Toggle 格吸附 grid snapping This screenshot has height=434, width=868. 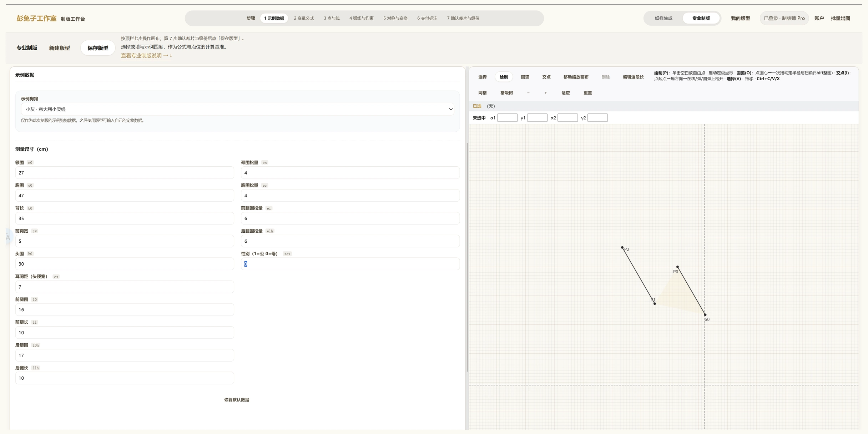506,93
